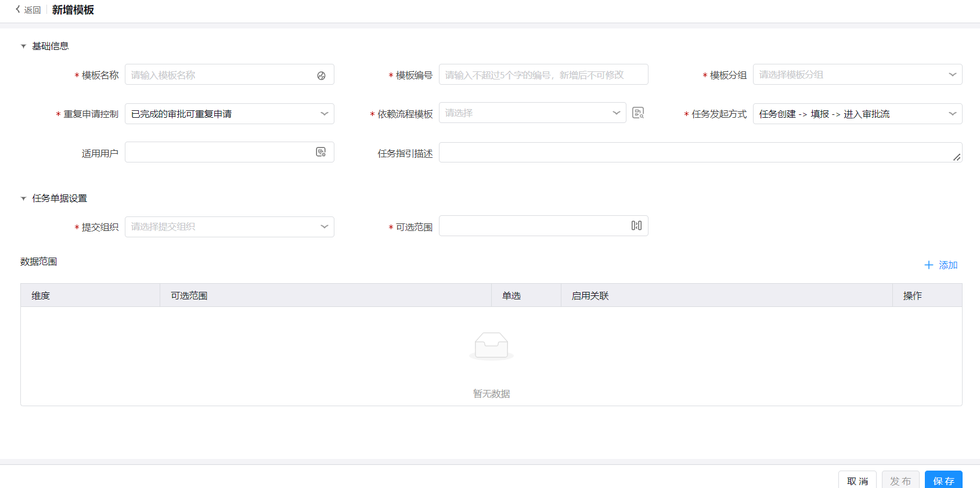Viewport: 980px width, 488px height.
Task: Open the 重复申请控制 dropdown
Action: 229,114
